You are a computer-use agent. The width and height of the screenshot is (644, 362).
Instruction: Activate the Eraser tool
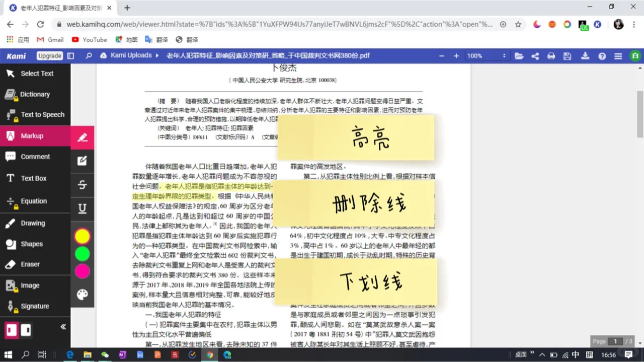pos(30,264)
